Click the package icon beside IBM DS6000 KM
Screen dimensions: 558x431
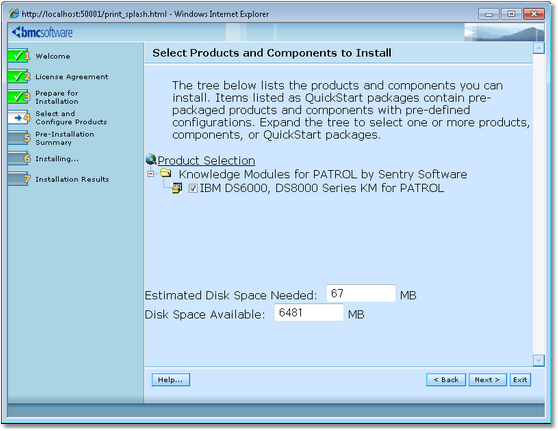tap(177, 188)
